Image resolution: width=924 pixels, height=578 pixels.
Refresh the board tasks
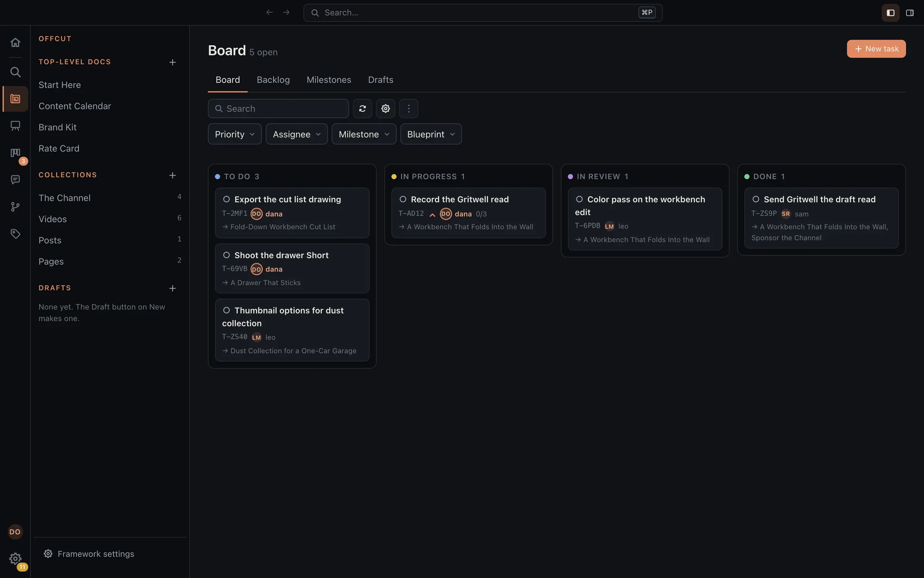[x=362, y=109]
